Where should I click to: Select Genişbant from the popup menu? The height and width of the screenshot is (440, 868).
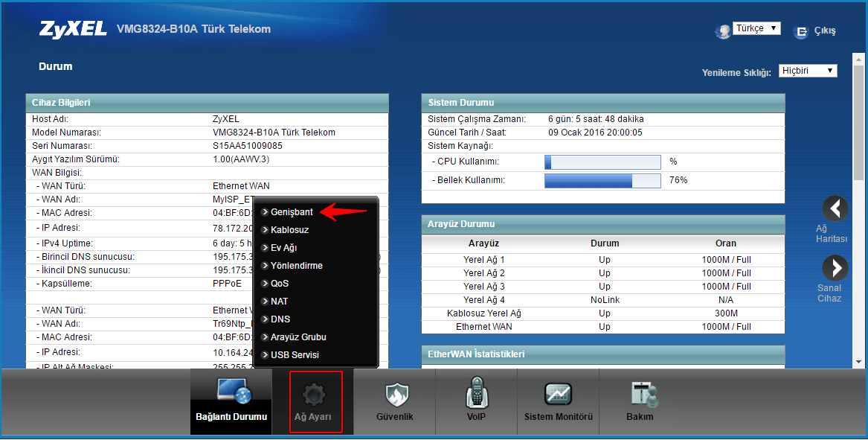[292, 212]
